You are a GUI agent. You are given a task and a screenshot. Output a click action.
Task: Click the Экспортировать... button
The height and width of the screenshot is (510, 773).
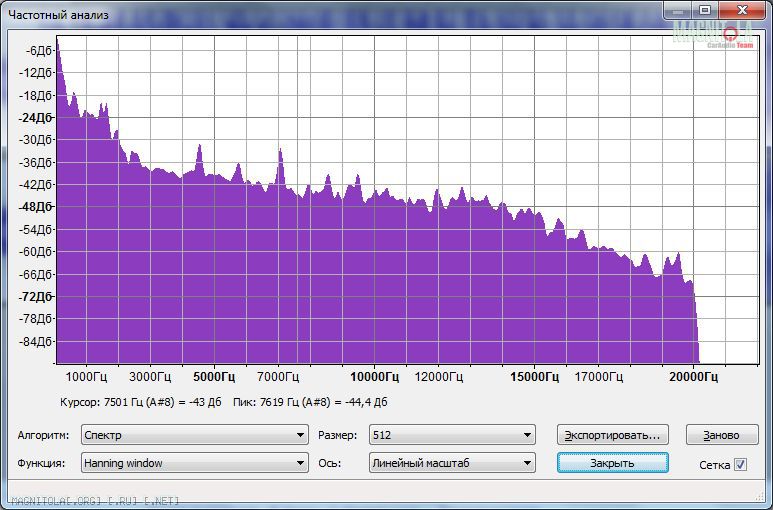tap(613, 435)
